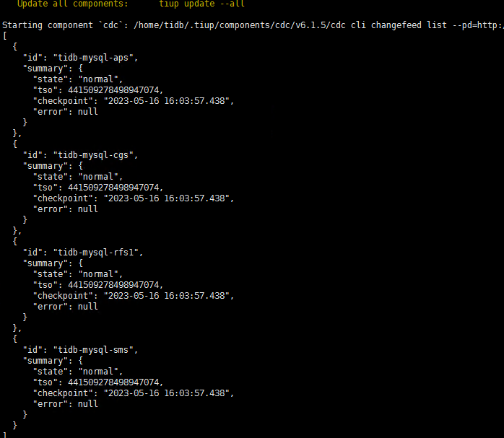The width and height of the screenshot is (504, 438).
Task: Click the "tiup update --all" command text
Action: [x=201, y=4]
